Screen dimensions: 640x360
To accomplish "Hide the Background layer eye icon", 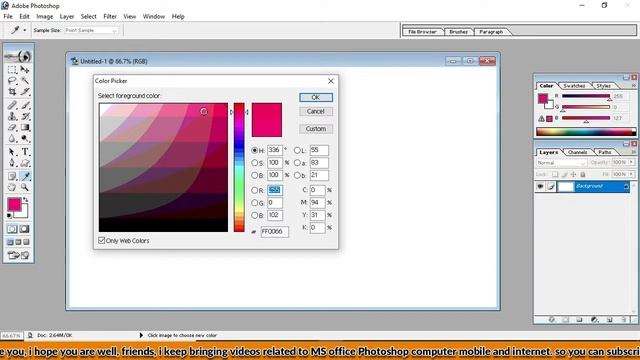I will pos(540,187).
